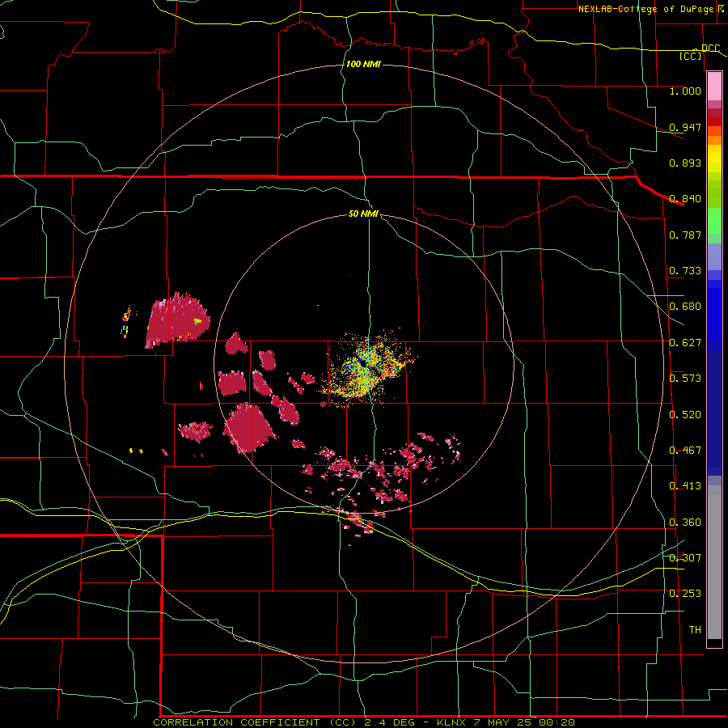This screenshot has width=728, height=728.
Task: Click the 7 MAY 25 00:20 timestamp
Action: tap(524, 722)
